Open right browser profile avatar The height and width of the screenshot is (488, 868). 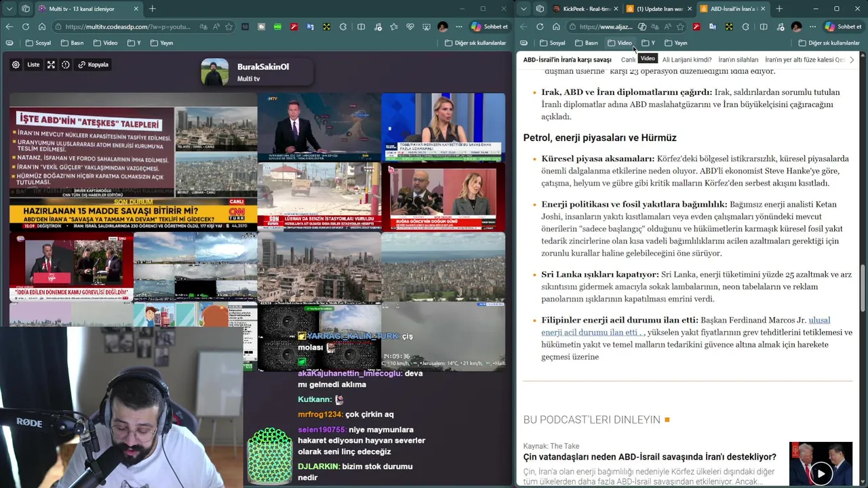[x=796, y=26]
